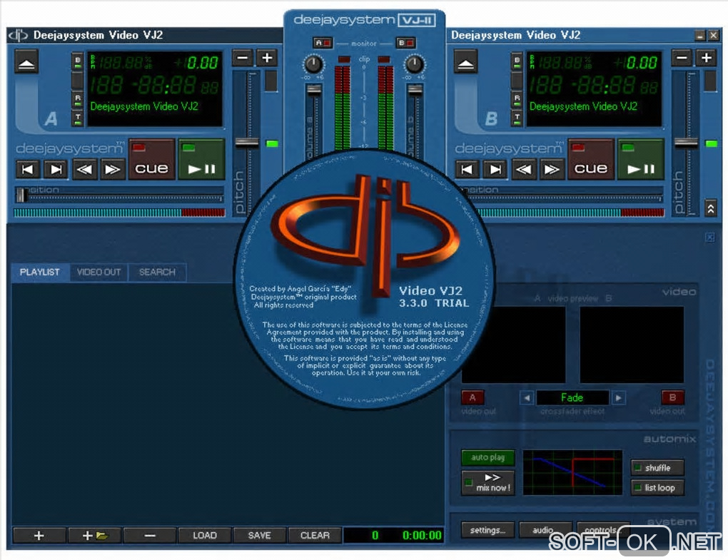Switch to the PLAYLIST tab
Screen dimensions: 728x560
(40, 272)
